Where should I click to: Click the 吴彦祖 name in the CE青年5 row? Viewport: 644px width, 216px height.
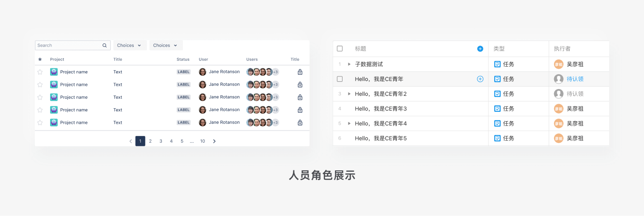pyautogui.click(x=575, y=138)
